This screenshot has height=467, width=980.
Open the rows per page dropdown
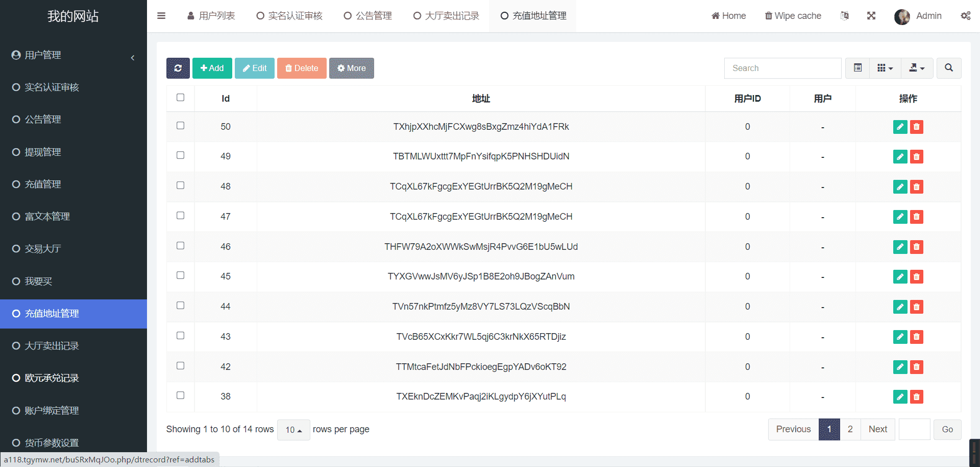pyautogui.click(x=293, y=430)
